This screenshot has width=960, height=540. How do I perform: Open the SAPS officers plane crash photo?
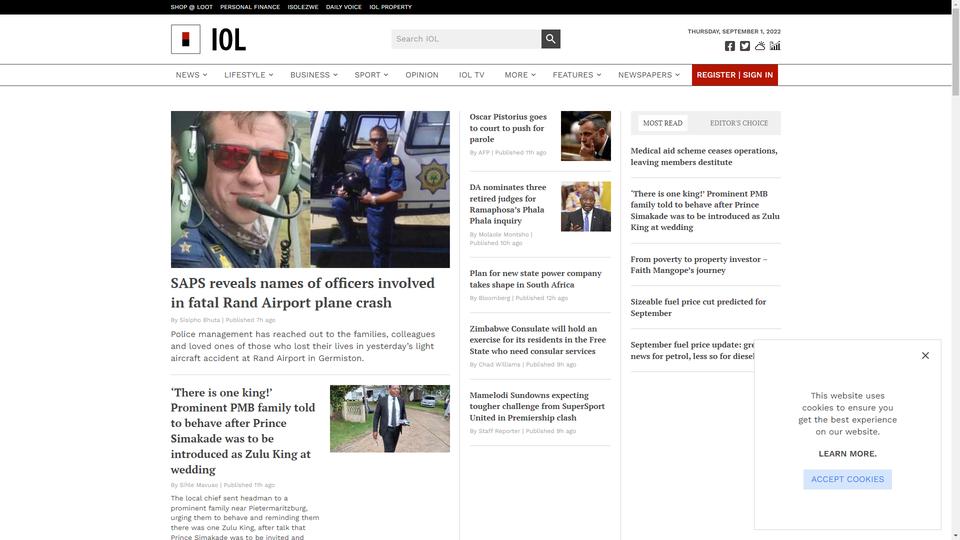point(310,189)
